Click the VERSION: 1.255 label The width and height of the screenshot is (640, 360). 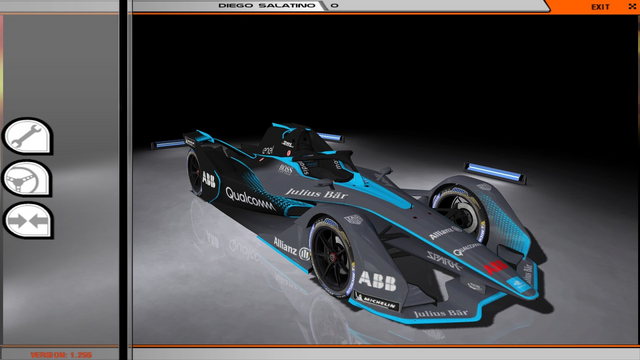(61, 355)
